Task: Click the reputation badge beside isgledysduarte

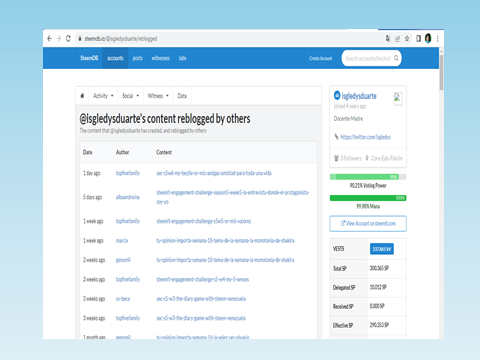Action: click(x=337, y=95)
